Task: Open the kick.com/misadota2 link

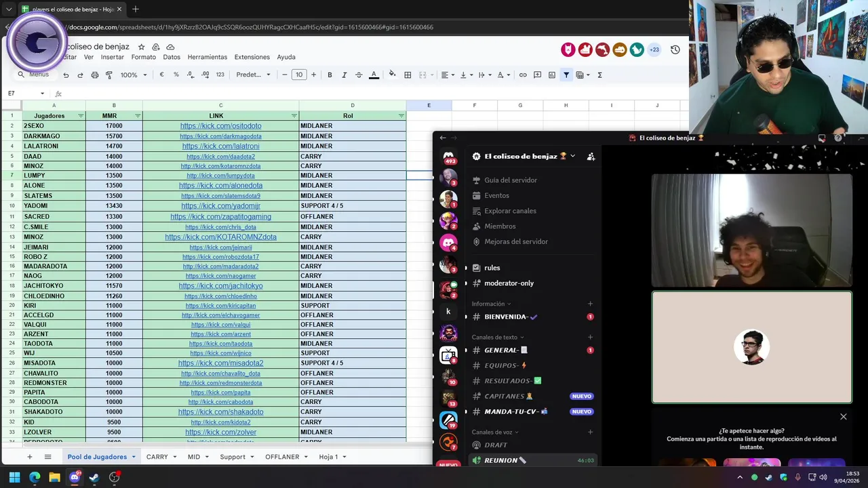Action: pos(220,363)
